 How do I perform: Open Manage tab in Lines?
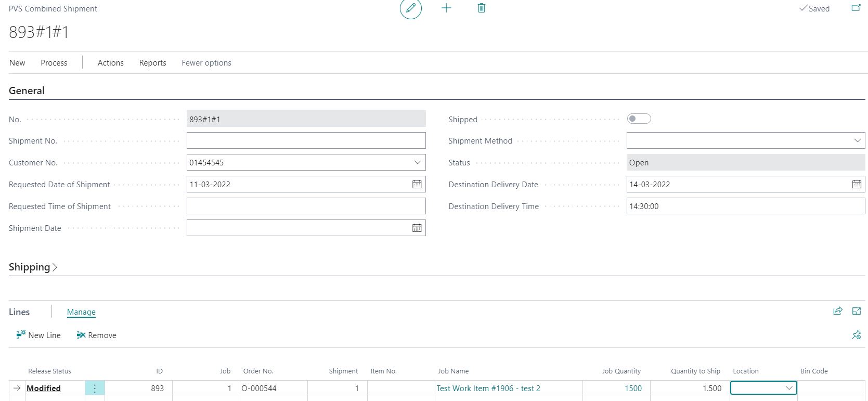81,312
